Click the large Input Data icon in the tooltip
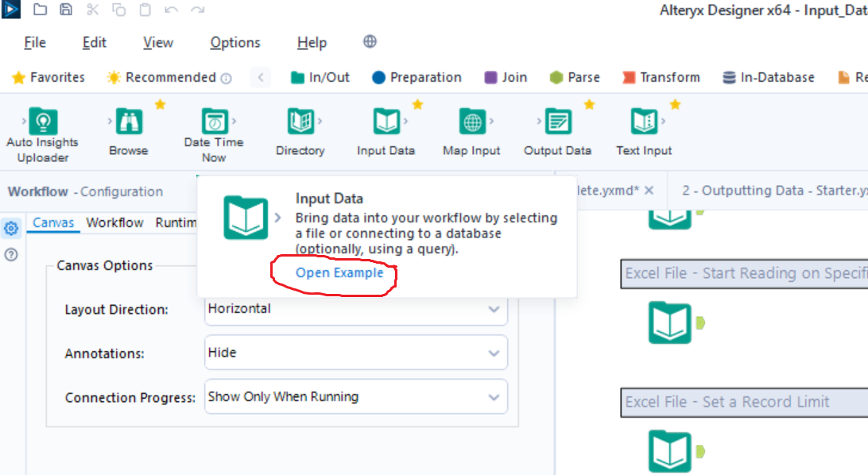 [x=246, y=218]
